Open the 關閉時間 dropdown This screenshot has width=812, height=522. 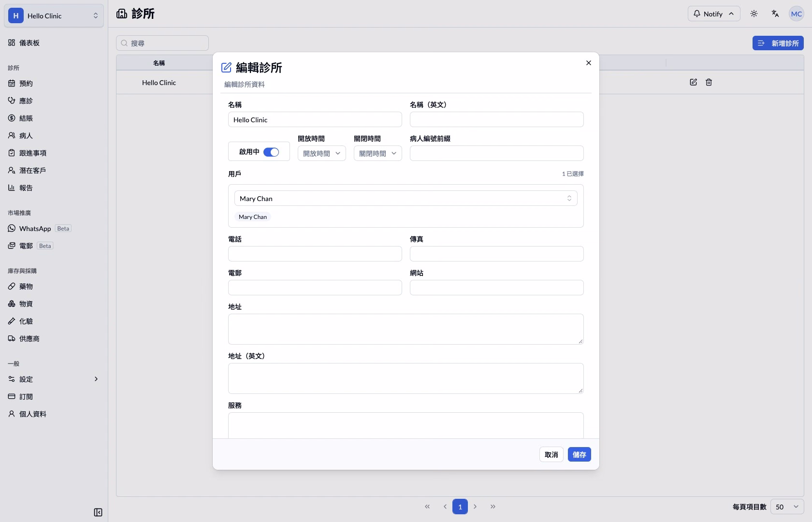[378, 153]
